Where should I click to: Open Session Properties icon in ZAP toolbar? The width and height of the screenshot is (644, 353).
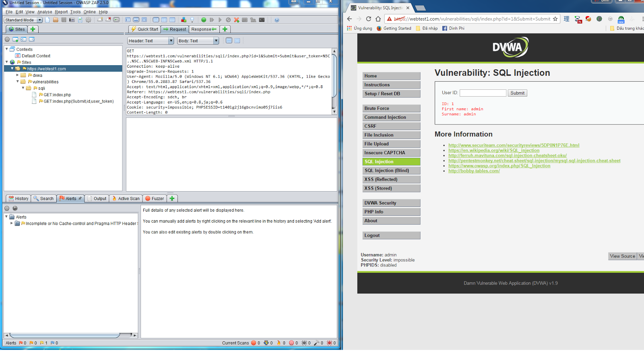point(80,20)
